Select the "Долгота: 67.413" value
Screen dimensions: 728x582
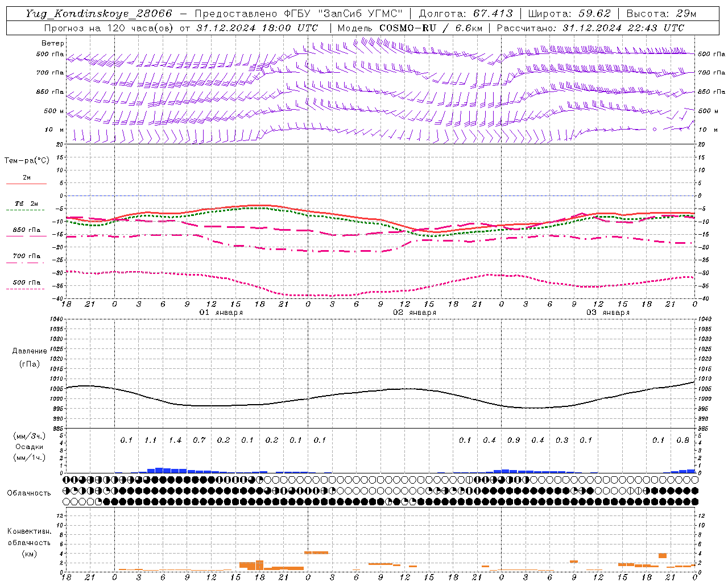(466, 14)
